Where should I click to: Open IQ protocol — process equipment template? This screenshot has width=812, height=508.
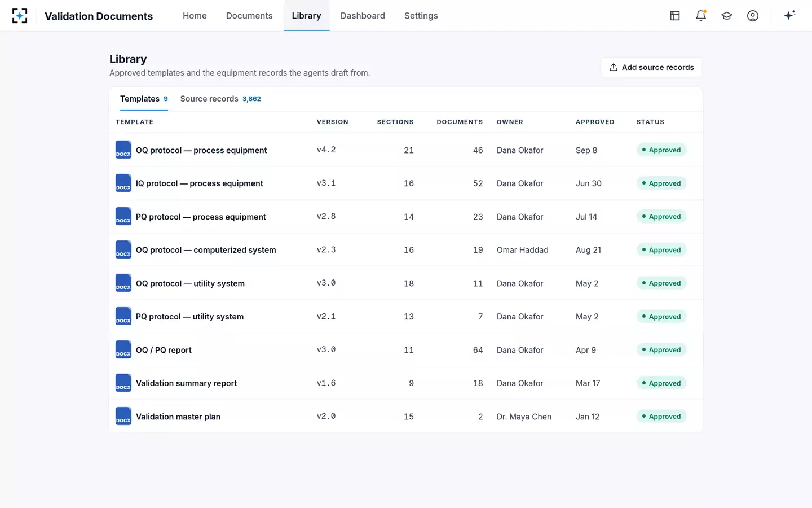(200, 183)
